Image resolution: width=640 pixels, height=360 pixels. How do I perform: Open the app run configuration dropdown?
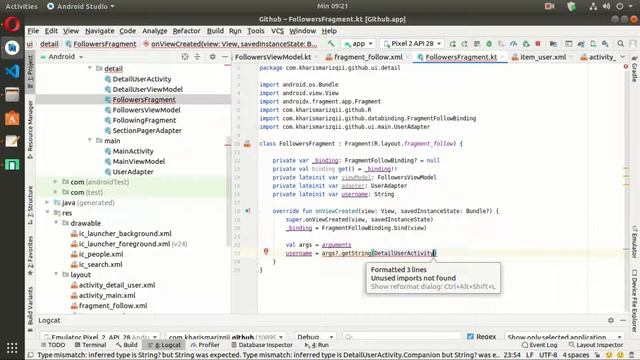[x=358, y=44]
